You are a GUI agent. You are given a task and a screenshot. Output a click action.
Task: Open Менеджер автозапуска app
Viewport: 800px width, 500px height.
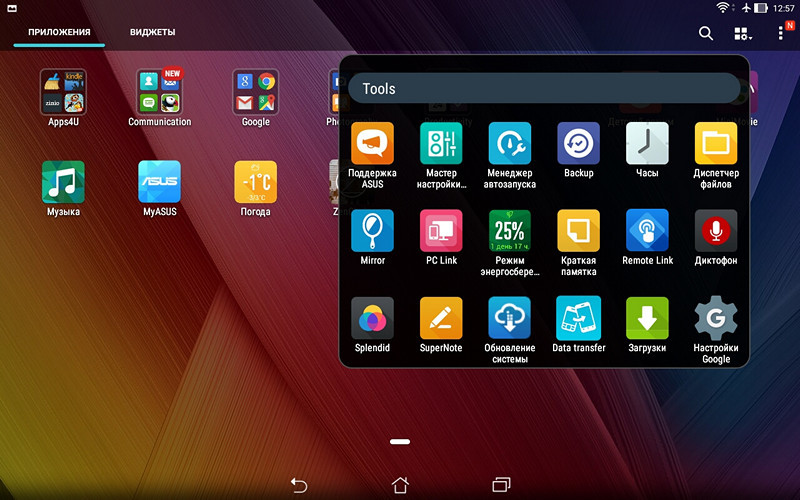pos(510,143)
